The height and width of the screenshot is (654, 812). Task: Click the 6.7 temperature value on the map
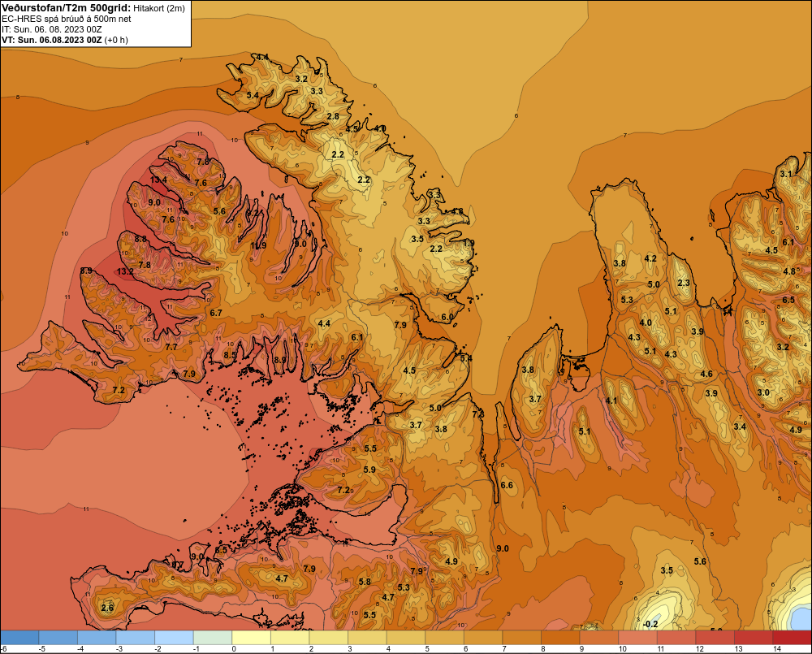(216, 313)
